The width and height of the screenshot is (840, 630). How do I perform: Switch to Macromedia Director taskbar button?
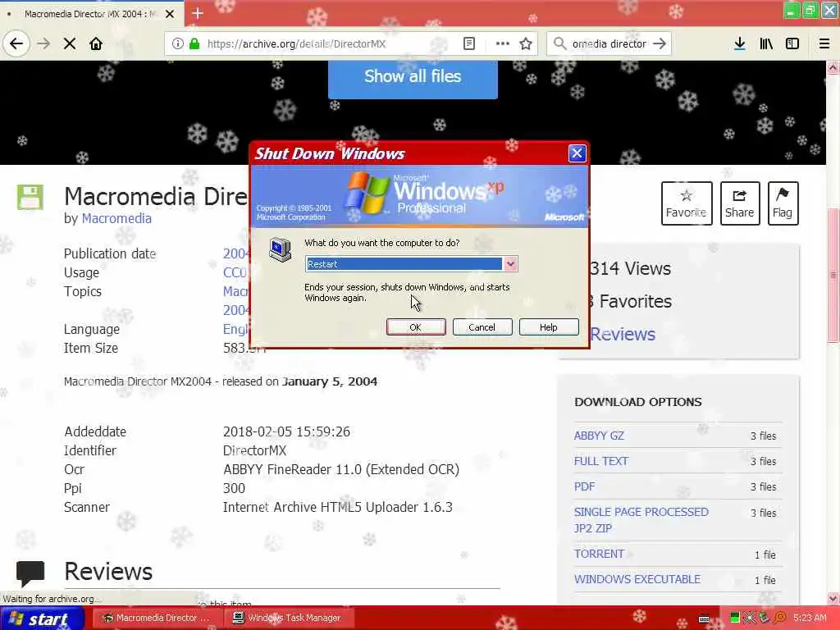156,619
